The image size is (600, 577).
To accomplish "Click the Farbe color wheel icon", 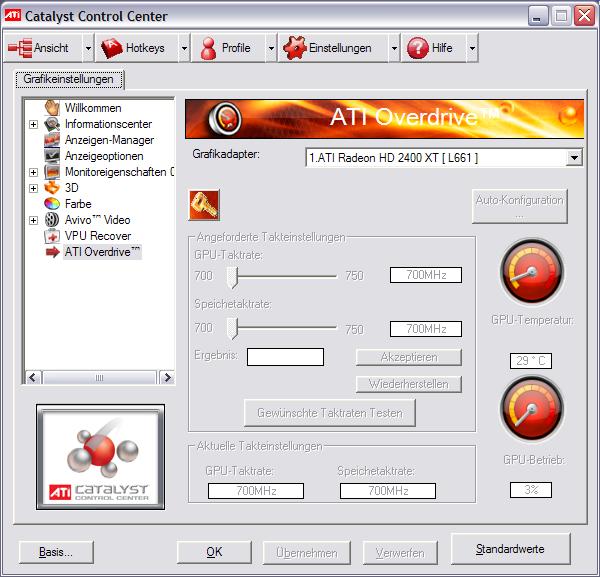I will [x=52, y=204].
